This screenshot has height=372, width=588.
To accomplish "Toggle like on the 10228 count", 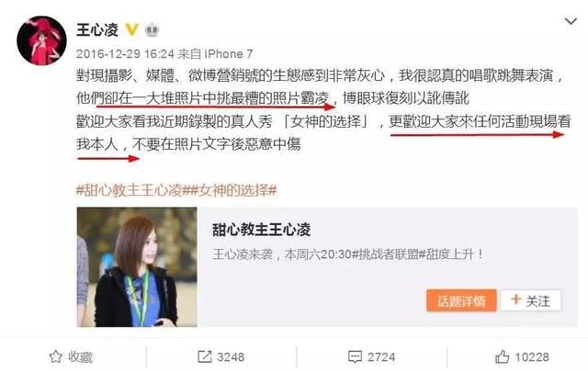I will tap(532, 357).
